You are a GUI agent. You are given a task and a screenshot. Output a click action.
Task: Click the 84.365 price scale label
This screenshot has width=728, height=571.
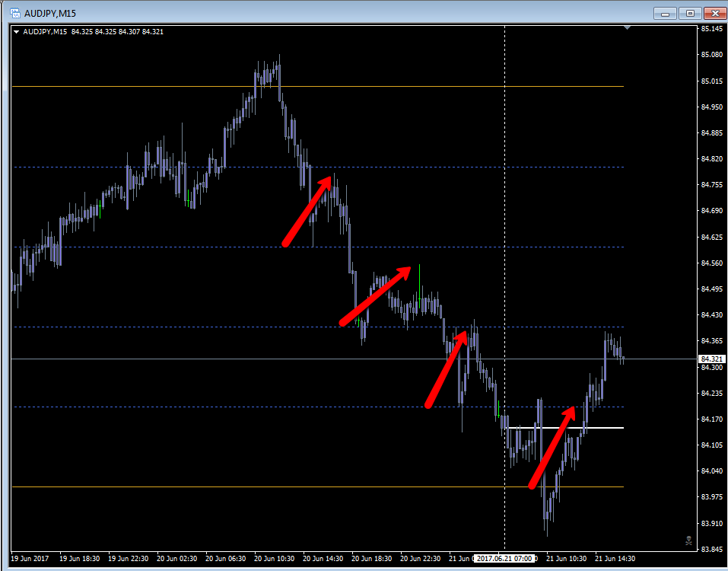(712, 341)
